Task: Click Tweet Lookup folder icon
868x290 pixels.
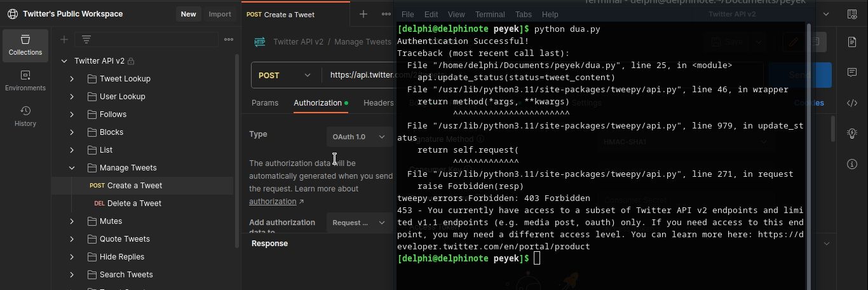Action: [x=92, y=79]
